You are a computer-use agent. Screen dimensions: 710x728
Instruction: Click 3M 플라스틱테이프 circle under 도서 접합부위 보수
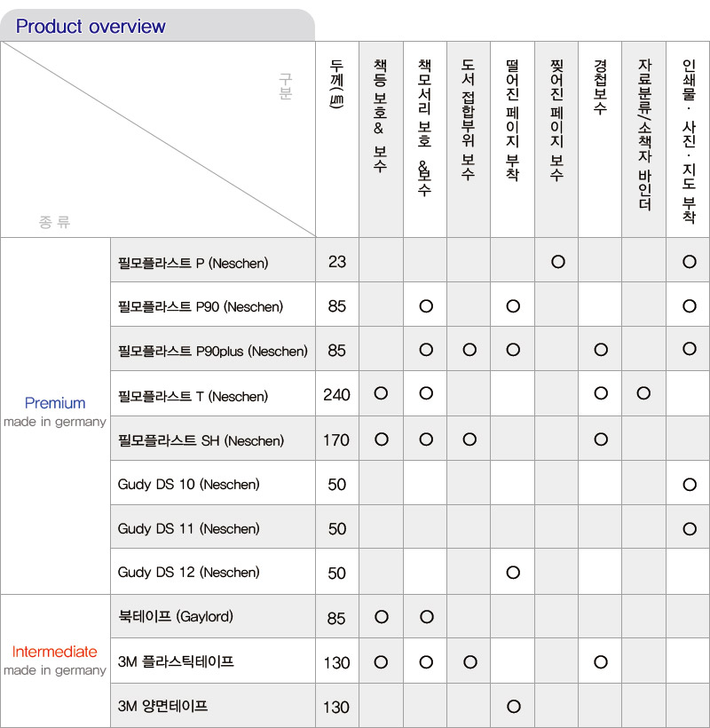470,662
